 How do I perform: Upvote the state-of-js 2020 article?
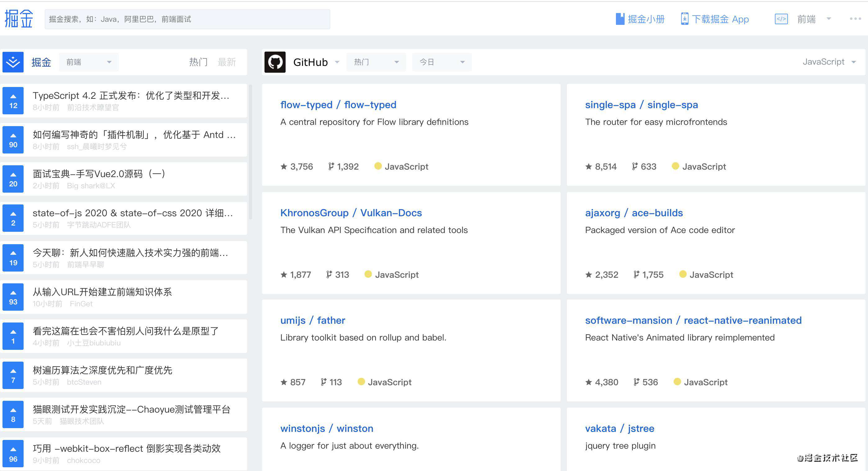(13, 218)
